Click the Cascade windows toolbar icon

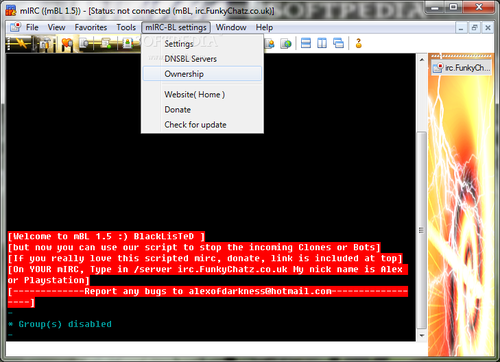(x=338, y=43)
